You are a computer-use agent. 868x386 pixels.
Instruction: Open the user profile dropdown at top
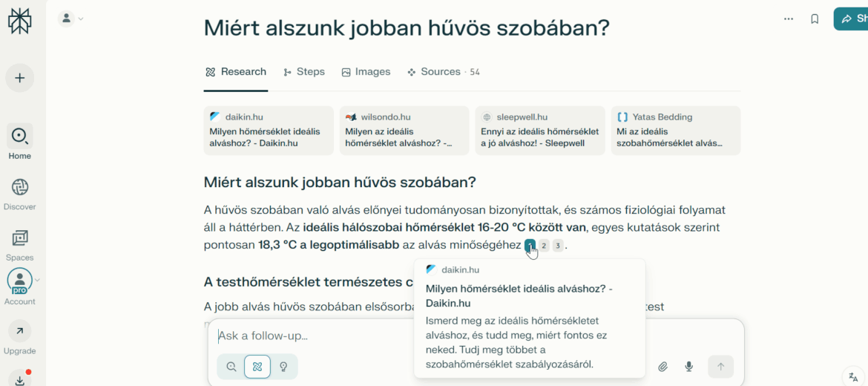click(x=71, y=19)
